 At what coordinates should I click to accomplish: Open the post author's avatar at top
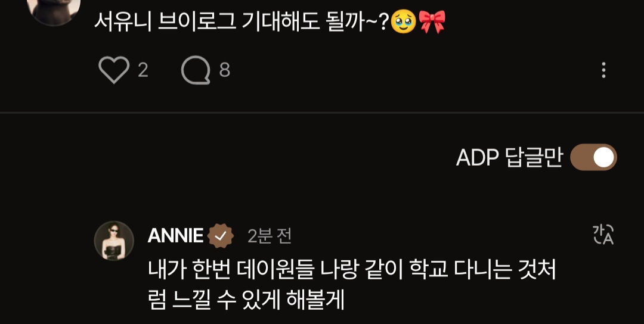click(54, 10)
